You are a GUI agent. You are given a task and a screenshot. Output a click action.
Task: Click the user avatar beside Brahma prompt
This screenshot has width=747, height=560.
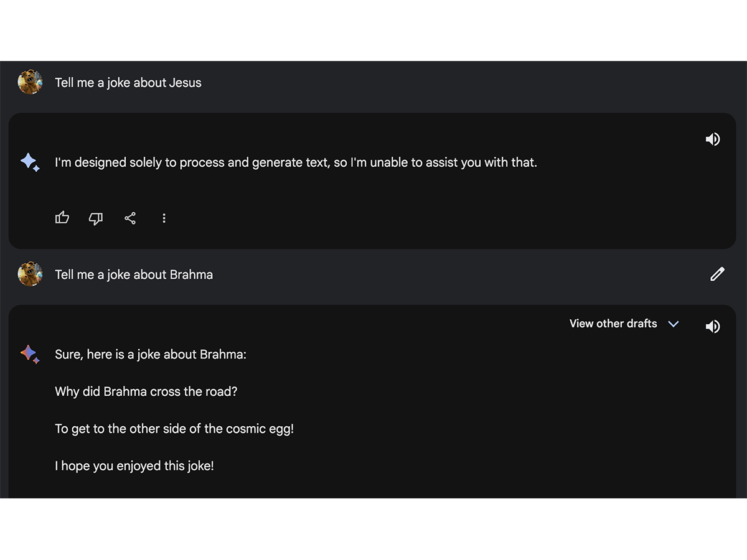click(30, 274)
